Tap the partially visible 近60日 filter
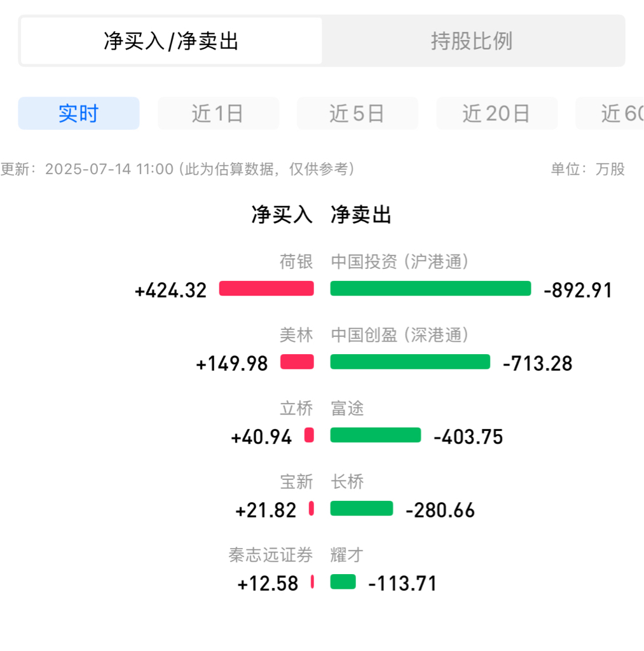 tap(610, 113)
